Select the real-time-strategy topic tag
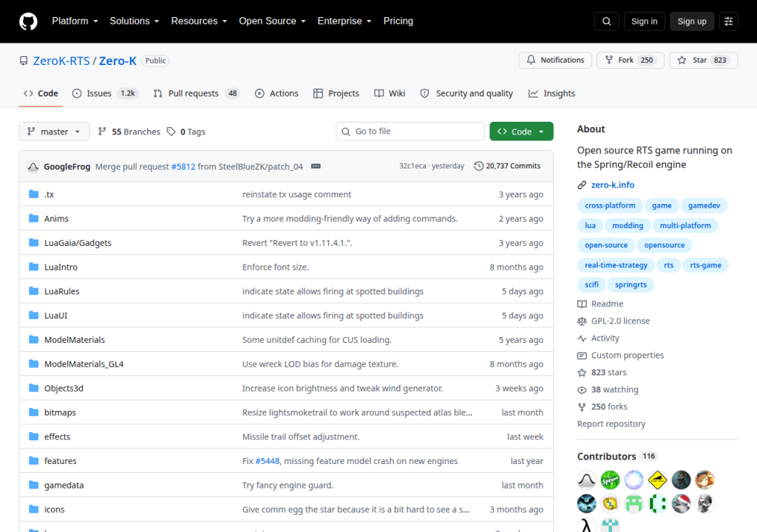Image resolution: width=757 pixels, height=532 pixels. (616, 265)
